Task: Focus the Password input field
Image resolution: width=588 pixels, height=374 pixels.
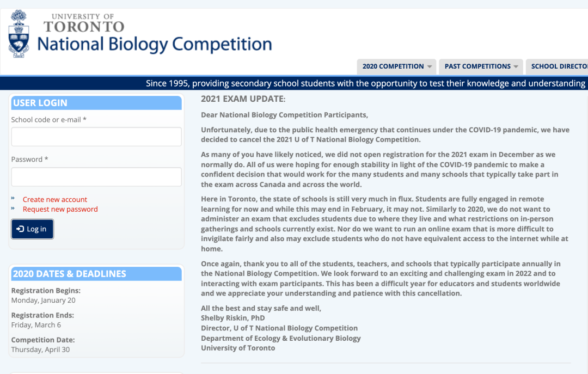Action: [96, 177]
